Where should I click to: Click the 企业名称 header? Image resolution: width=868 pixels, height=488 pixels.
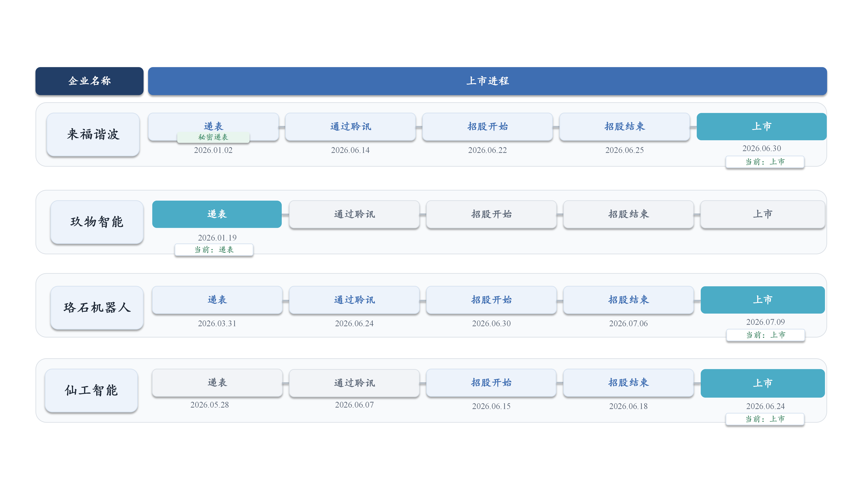[x=89, y=81]
